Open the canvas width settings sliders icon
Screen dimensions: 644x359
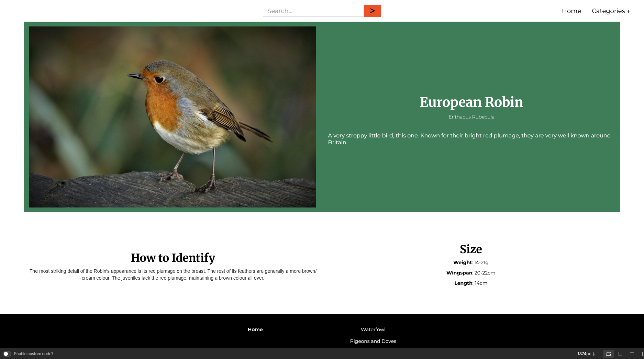(595, 354)
